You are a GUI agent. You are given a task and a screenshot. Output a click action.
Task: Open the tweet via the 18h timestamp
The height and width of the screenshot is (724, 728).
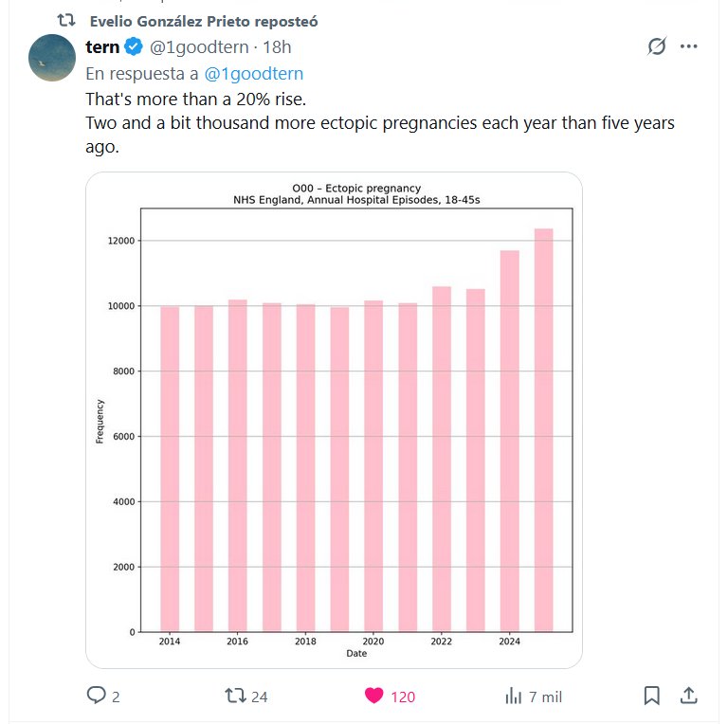[277, 47]
